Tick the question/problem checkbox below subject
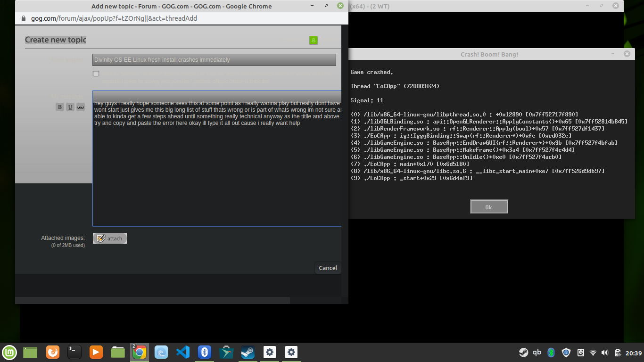This screenshot has width=644, height=362. 96,74
